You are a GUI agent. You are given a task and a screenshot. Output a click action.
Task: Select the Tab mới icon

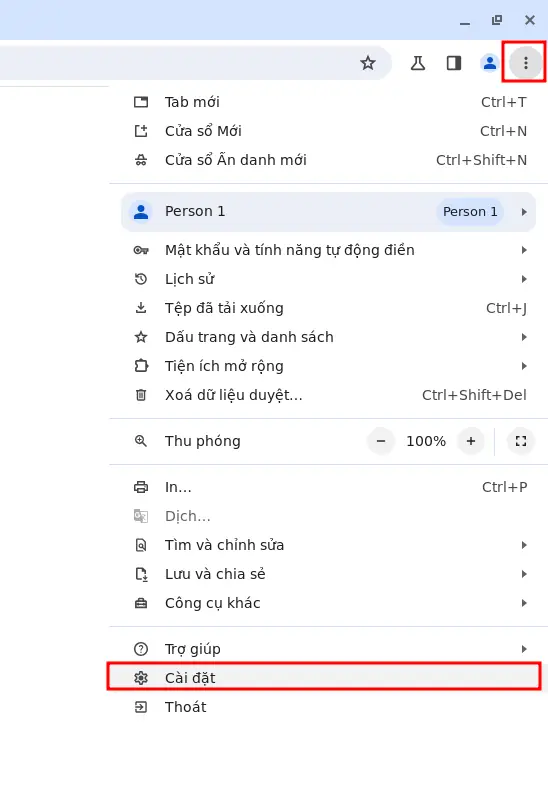pyautogui.click(x=141, y=102)
